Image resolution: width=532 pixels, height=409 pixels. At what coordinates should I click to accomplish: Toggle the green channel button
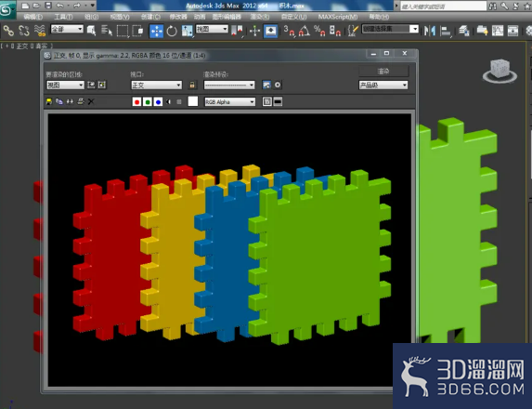pos(148,102)
